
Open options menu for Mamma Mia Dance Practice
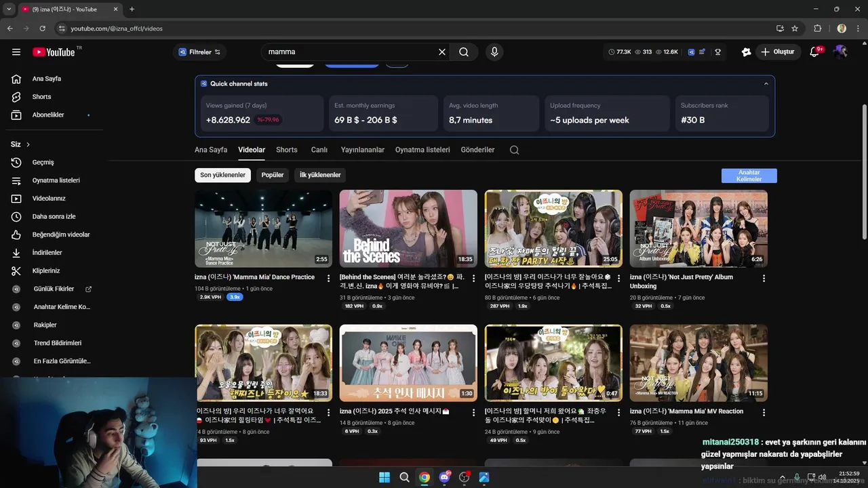click(x=329, y=279)
